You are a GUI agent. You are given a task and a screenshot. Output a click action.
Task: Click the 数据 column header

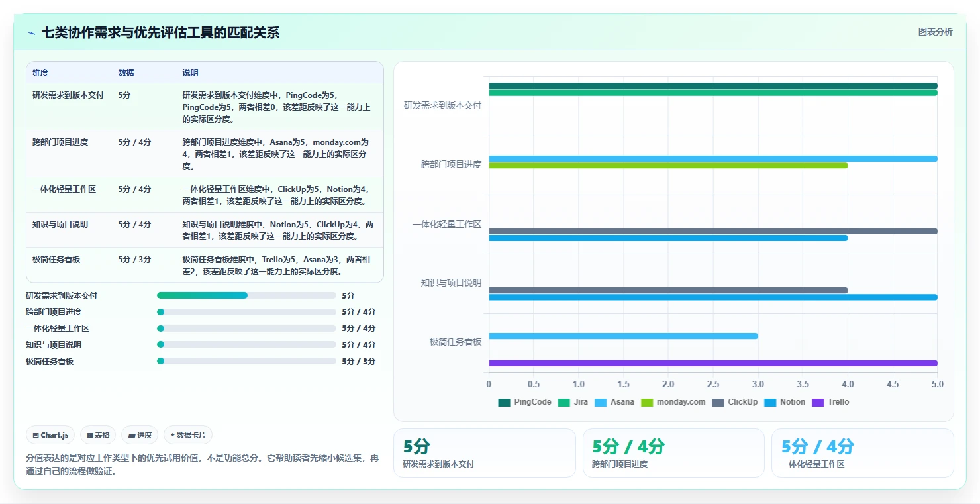tap(126, 73)
